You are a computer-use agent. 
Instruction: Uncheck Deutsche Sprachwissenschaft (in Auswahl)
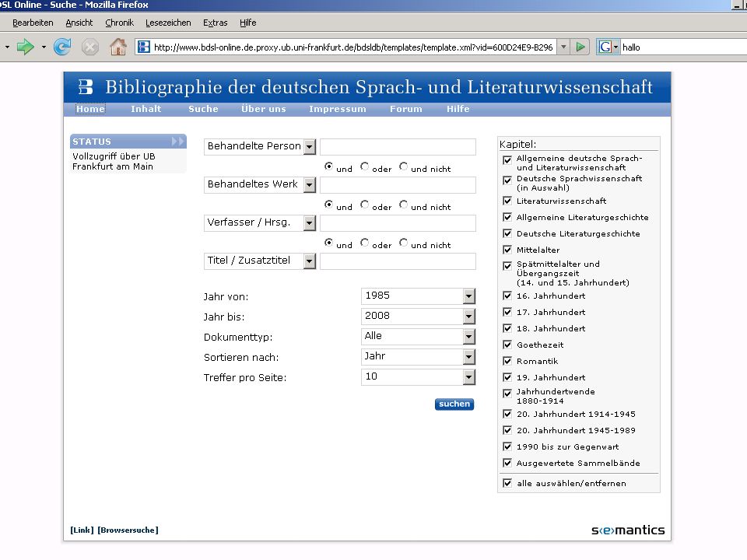click(507, 180)
